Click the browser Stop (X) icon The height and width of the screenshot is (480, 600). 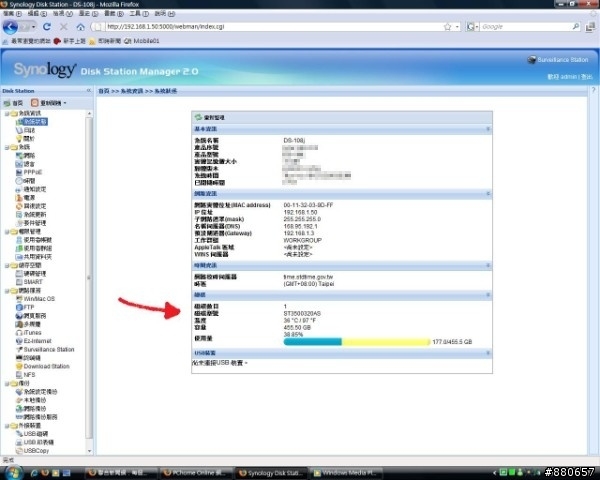pos(64,27)
